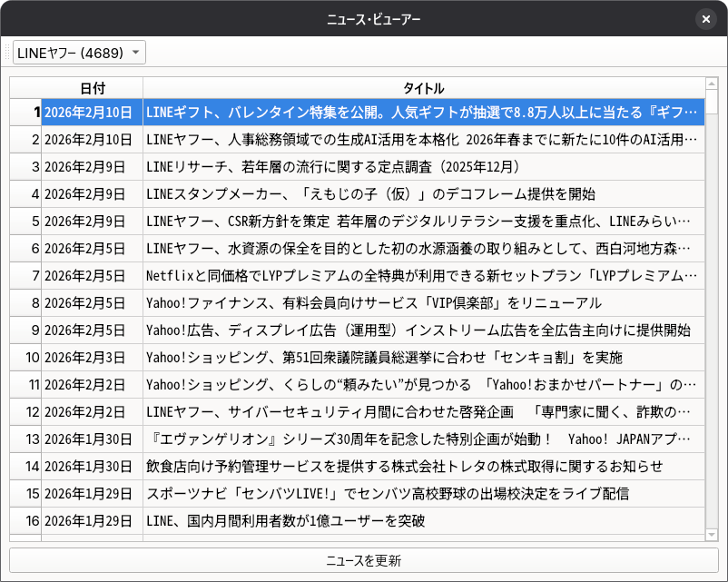Click the scrollbar up arrow
The image size is (728, 582).
[x=712, y=84]
